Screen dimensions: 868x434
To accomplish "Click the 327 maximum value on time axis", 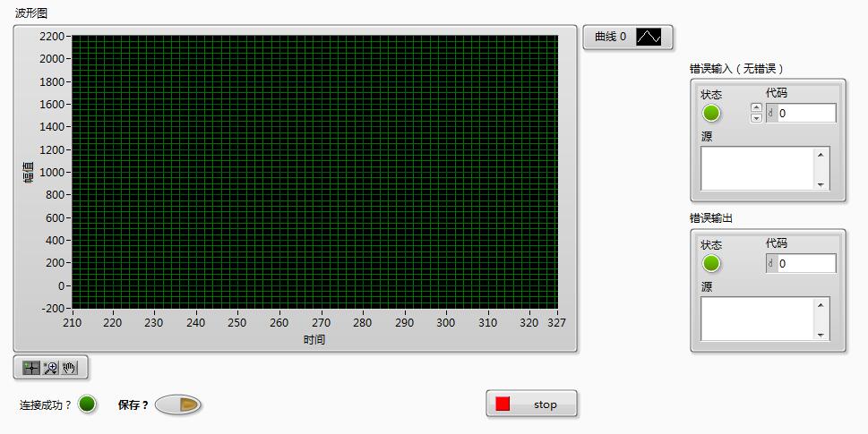I will point(555,323).
